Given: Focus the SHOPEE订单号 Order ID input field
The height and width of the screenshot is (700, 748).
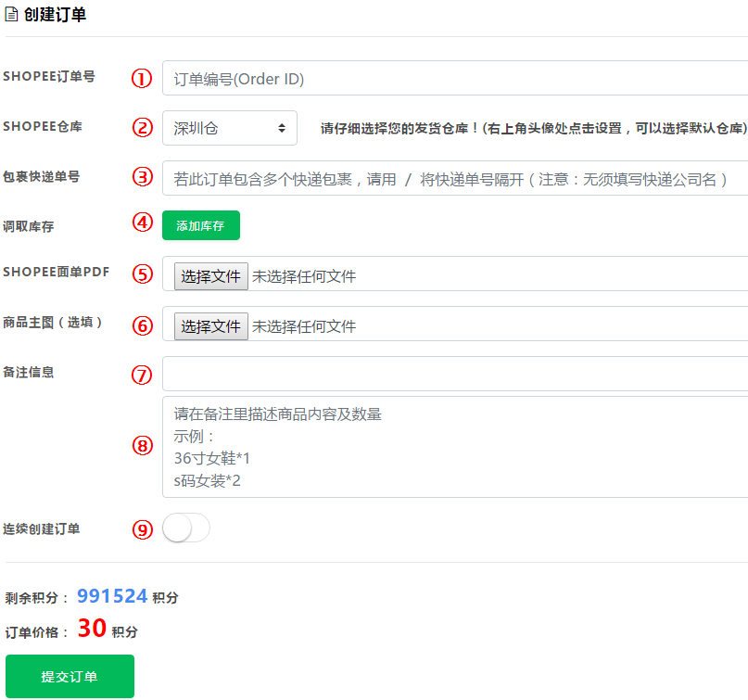Looking at the screenshot, I should (455, 78).
